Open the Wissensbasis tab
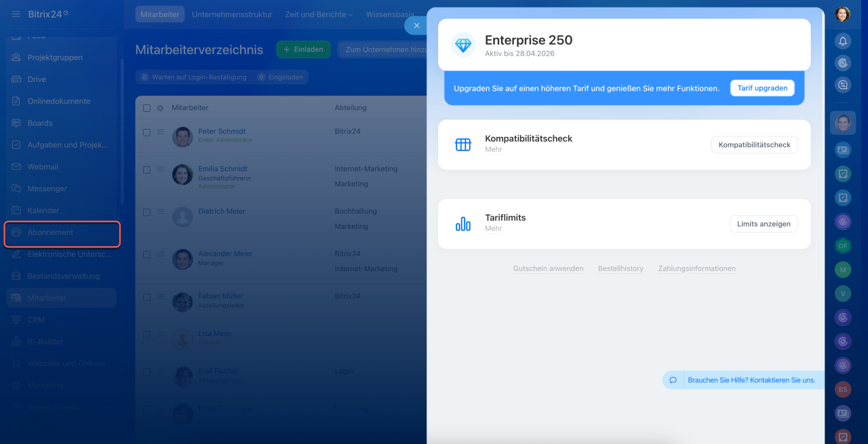The image size is (868, 444). coord(390,14)
